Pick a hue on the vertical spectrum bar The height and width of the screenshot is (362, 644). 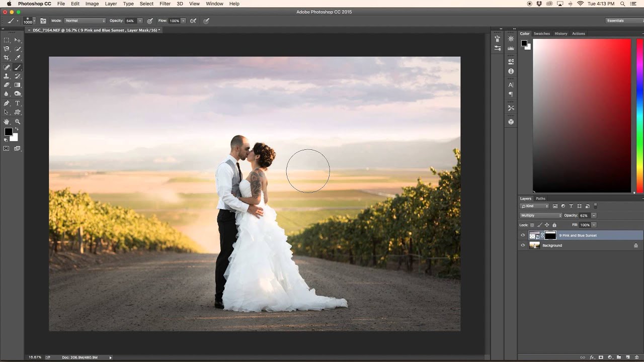(x=639, y=116)
